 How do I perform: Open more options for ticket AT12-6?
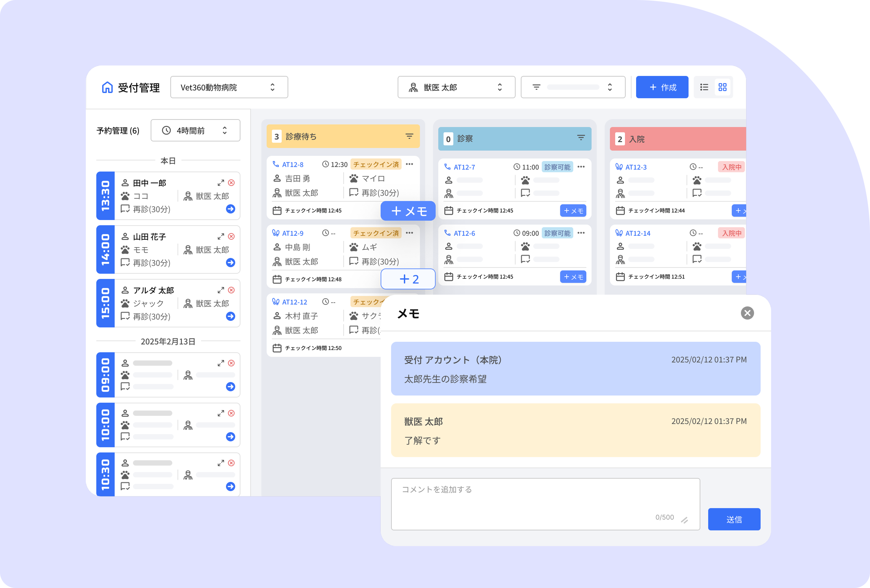point(581,233)
